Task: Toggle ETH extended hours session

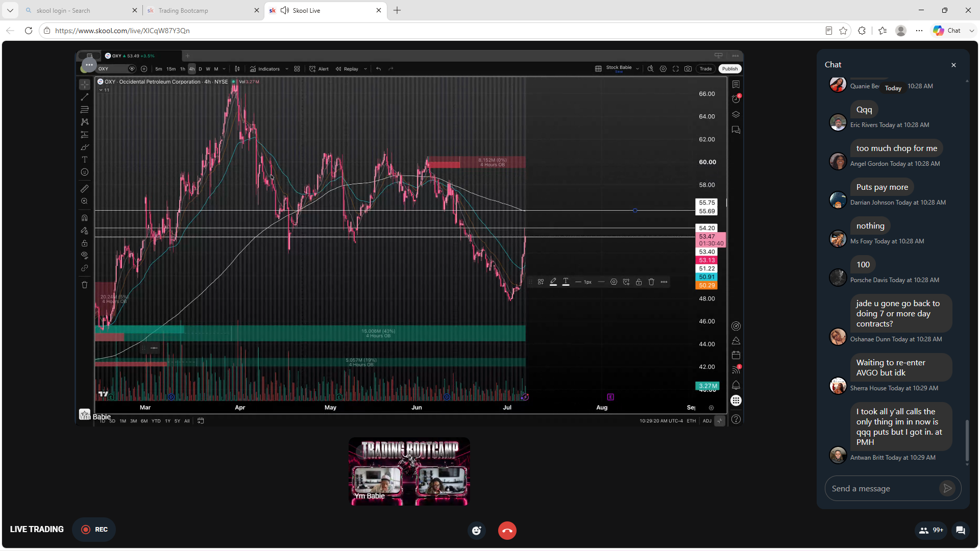Action: tap(691, 421)
